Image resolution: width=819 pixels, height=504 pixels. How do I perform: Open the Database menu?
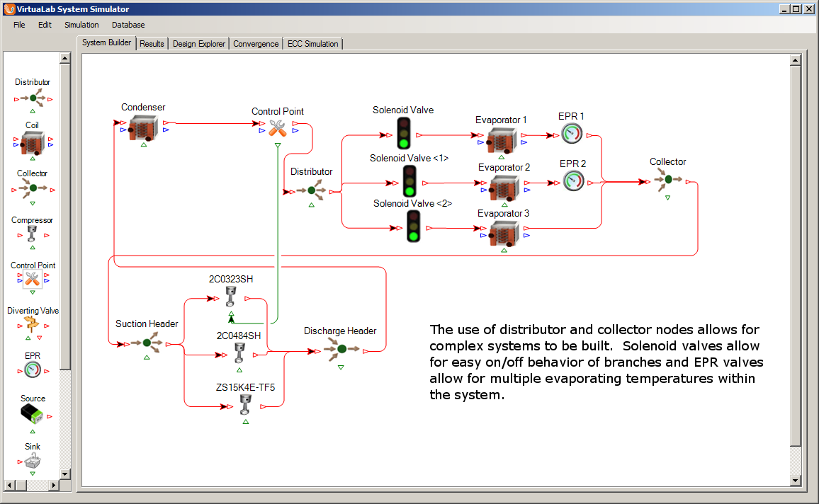[128, 25]
